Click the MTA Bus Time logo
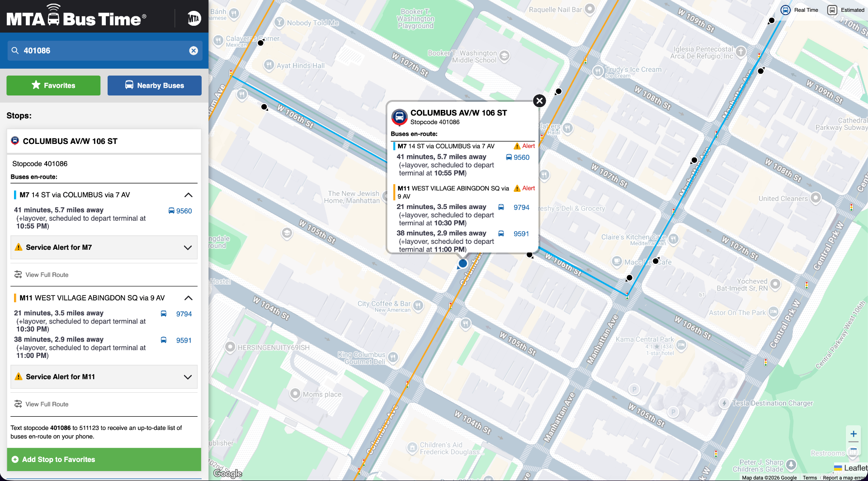This screenshot has height=481, width=868. 76,16
